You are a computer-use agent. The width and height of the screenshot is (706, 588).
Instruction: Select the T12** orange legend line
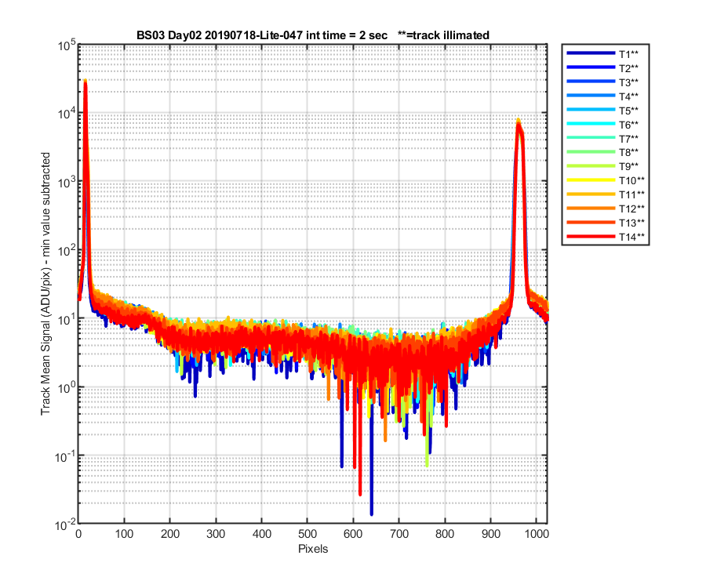[x=591, y=209]
